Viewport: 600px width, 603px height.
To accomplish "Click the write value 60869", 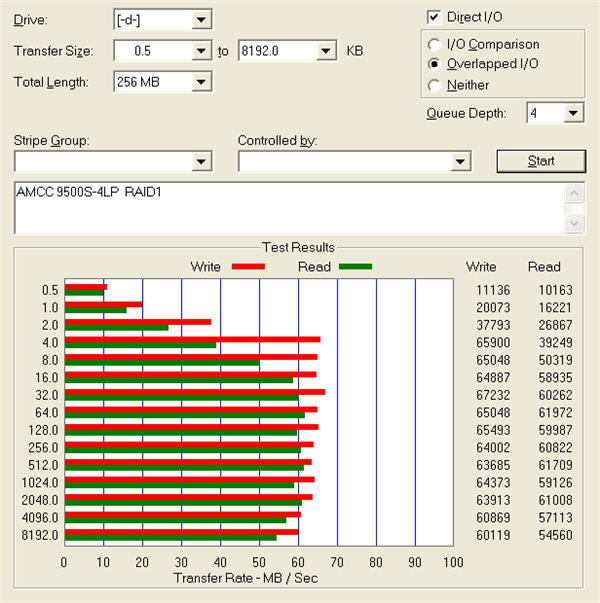I will tap(493, 518).
